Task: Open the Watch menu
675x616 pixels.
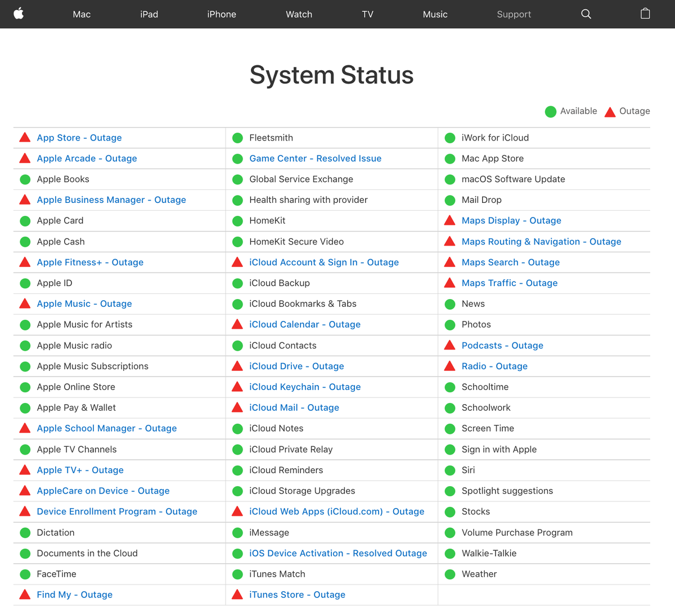Action: pos(299,14)
